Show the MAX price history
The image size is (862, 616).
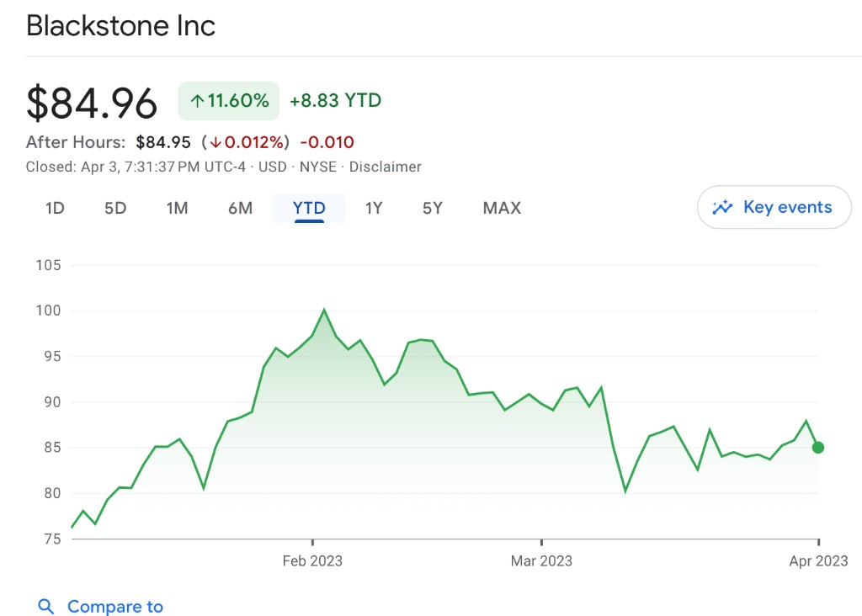(x=502, y=208)
